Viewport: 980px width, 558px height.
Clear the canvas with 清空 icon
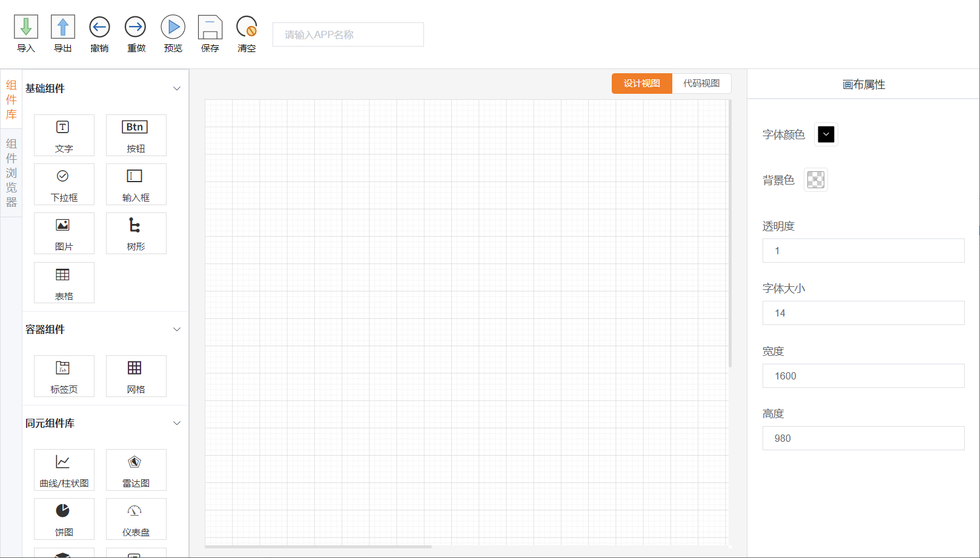pos(247,27)
